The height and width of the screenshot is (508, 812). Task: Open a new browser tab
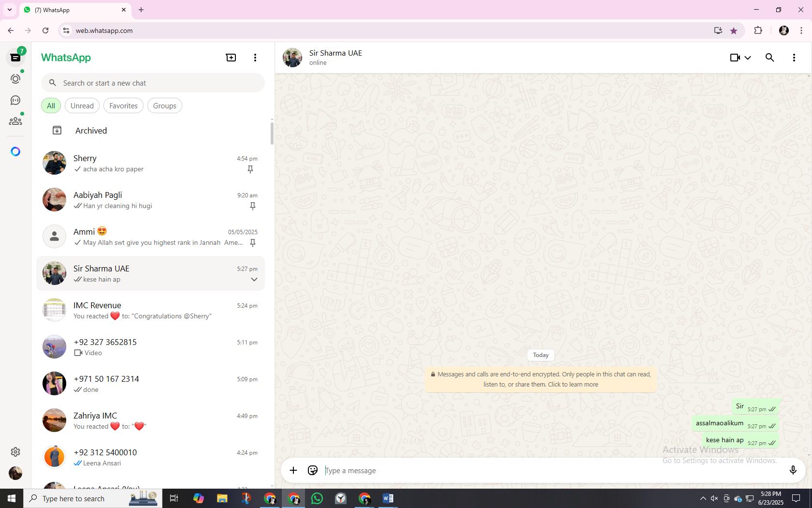(141, 10)
